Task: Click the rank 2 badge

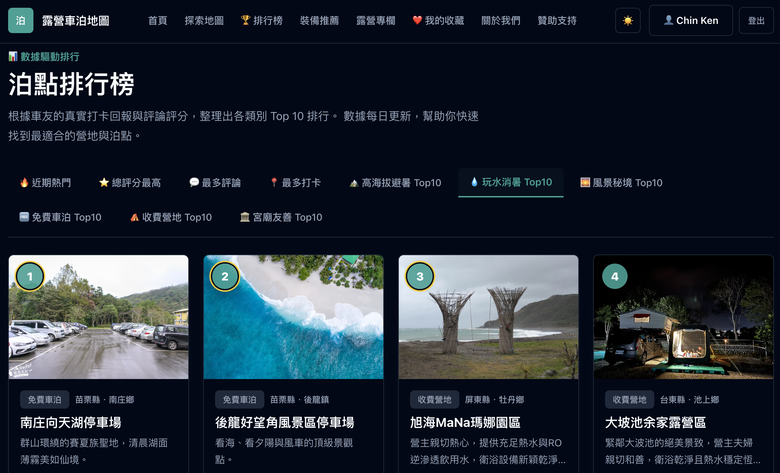Action: (x=225, y=276)
